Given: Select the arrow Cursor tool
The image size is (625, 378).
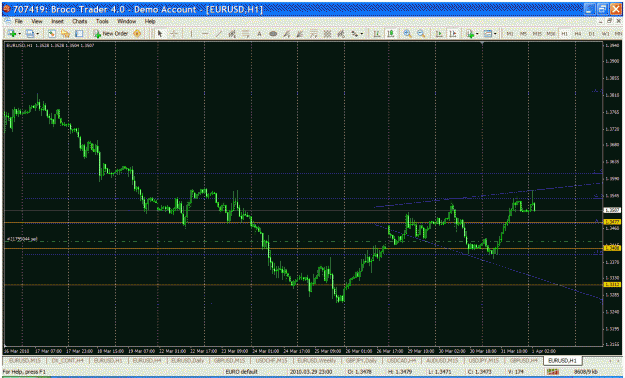Looking at the screenshot, I should 160,34.
